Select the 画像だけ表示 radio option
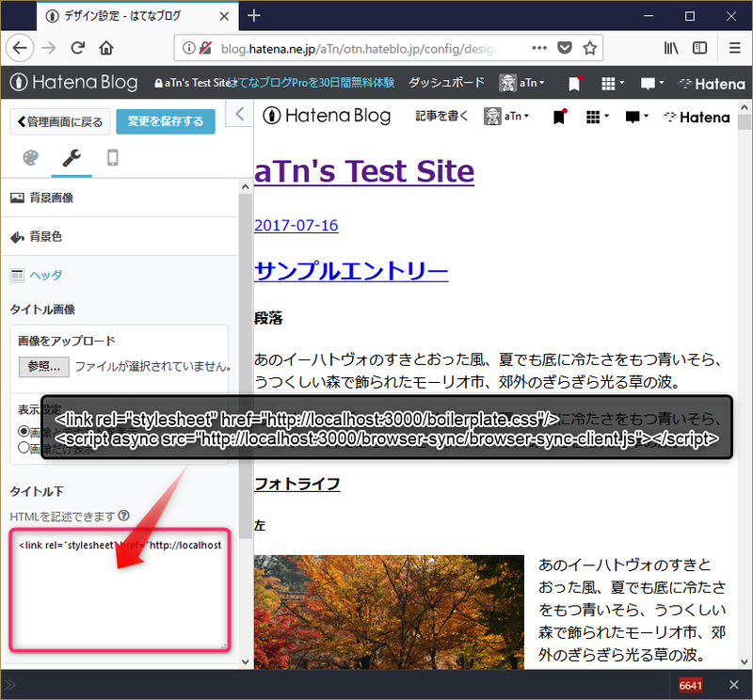Viewport: 753px width, 700px height. (24, 448)
